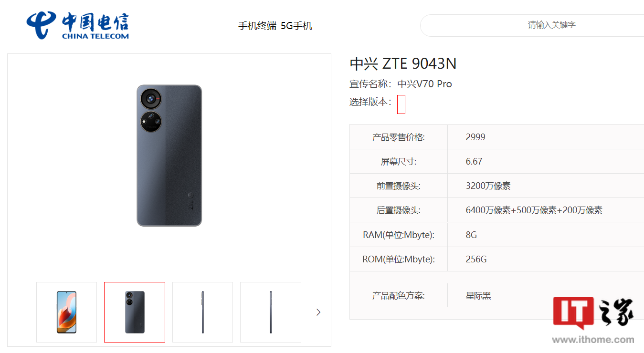The image size is (644, 353).
Task: Select the fourth thumbnail showing side profile
Action: (271, 312)
